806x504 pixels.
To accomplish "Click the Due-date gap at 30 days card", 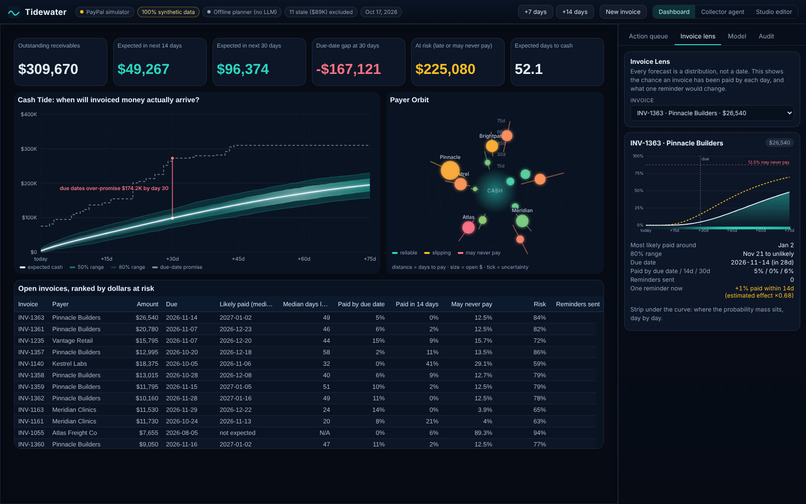I will [x=358, y=62].
